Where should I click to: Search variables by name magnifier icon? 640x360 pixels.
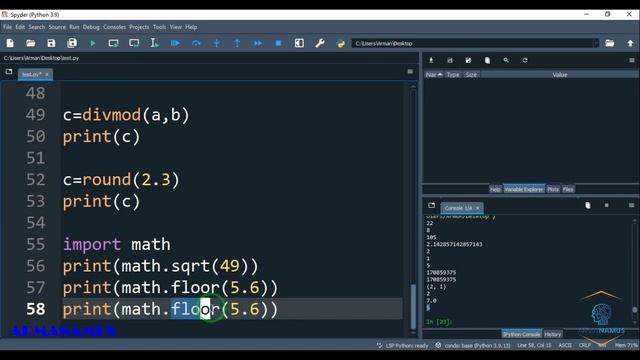pyautogui.click(x=506, y=60)
